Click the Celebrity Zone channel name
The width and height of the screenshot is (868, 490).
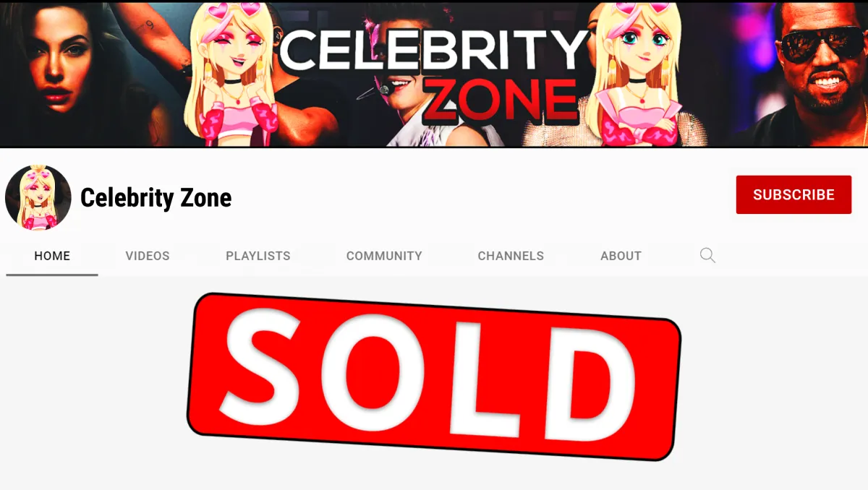[156, 197]
